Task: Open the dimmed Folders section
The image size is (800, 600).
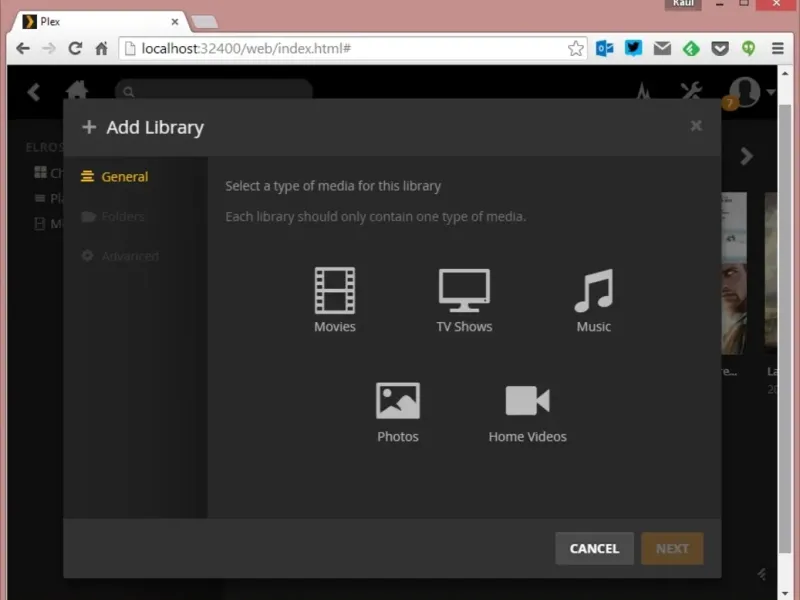Action: [x=113, y=216]
